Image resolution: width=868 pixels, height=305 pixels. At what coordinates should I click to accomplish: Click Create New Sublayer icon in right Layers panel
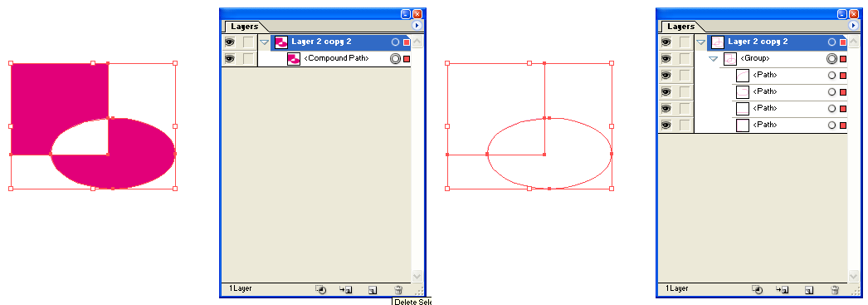coord(783,289)
